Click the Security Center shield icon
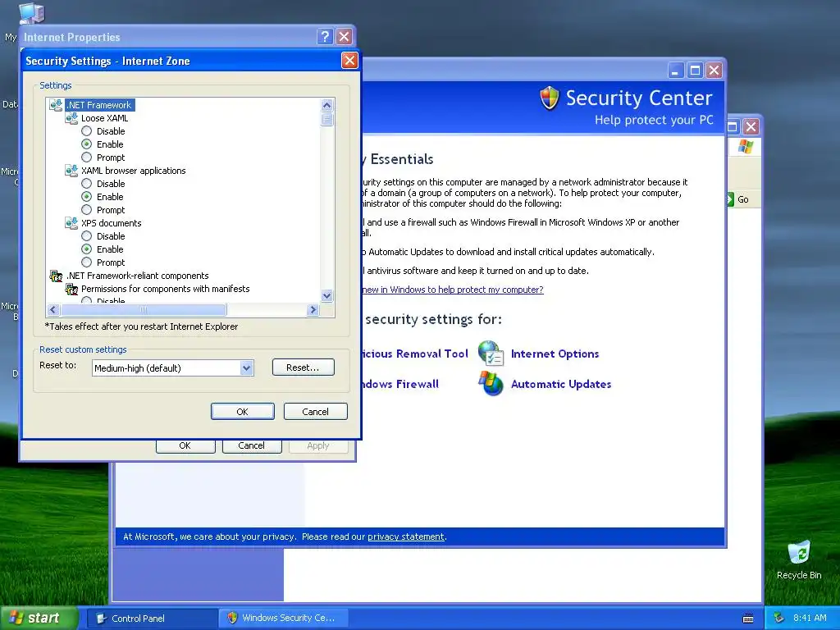Viewport: 840px width, 630px height. point(549,98)
